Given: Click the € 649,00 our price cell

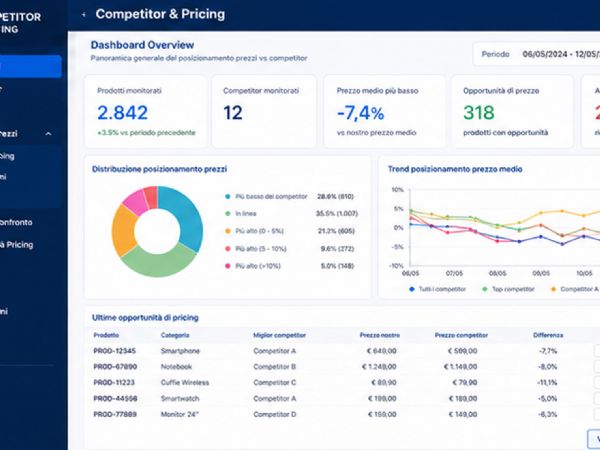Looking at the screenshot, I should (x=382, y=351).
